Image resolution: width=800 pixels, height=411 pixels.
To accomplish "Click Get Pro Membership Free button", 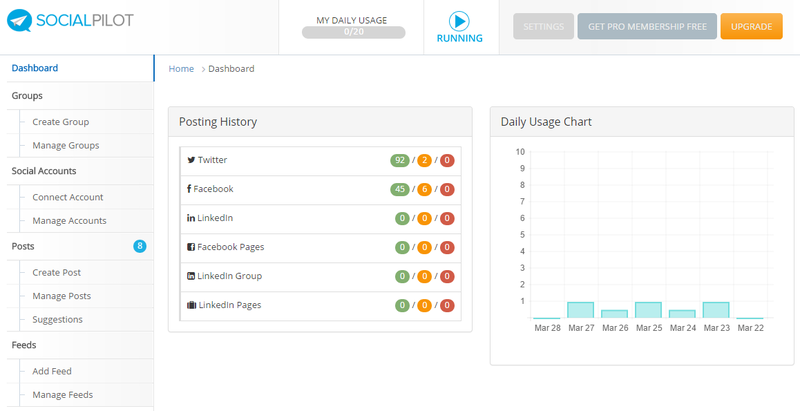I will (647, 27).
